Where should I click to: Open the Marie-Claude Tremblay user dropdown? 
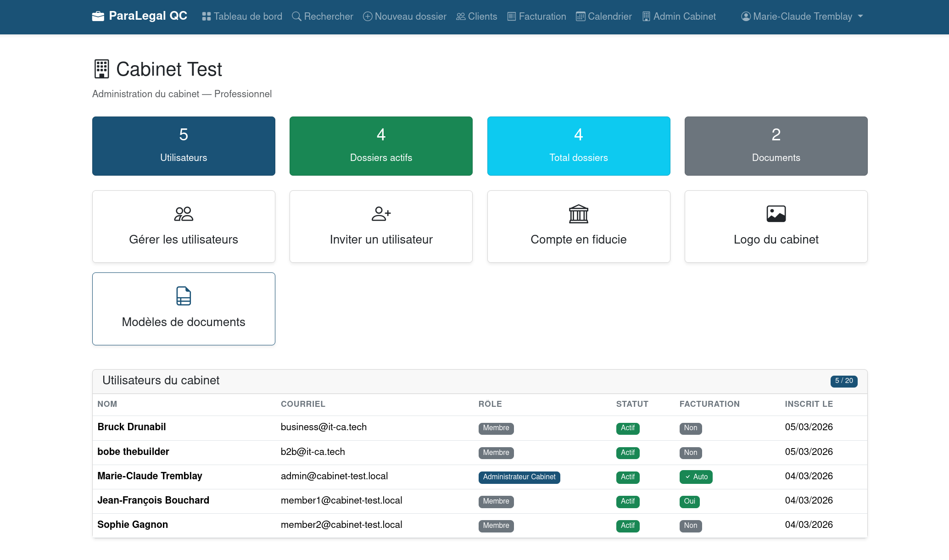[802, 17]
